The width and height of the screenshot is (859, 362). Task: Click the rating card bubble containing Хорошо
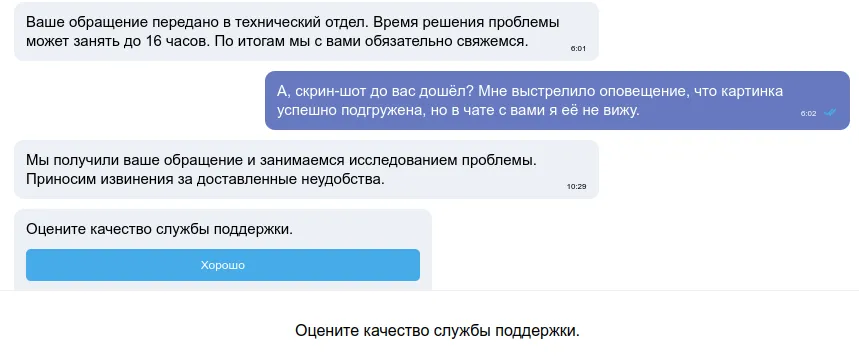coord(223,250)
